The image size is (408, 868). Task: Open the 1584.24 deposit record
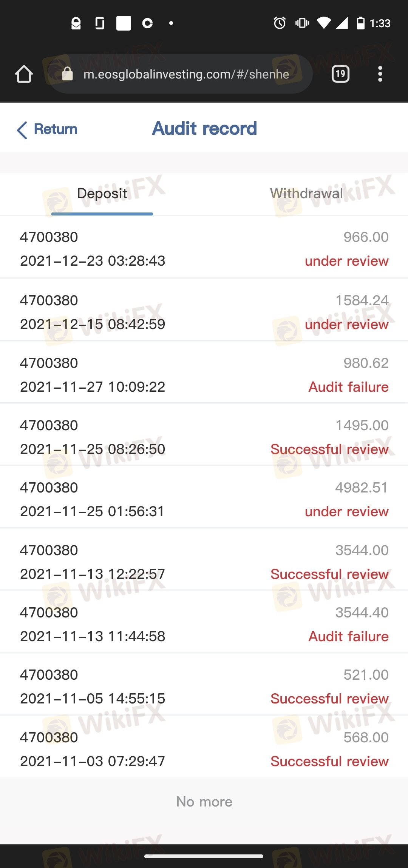tap(204, 312)
